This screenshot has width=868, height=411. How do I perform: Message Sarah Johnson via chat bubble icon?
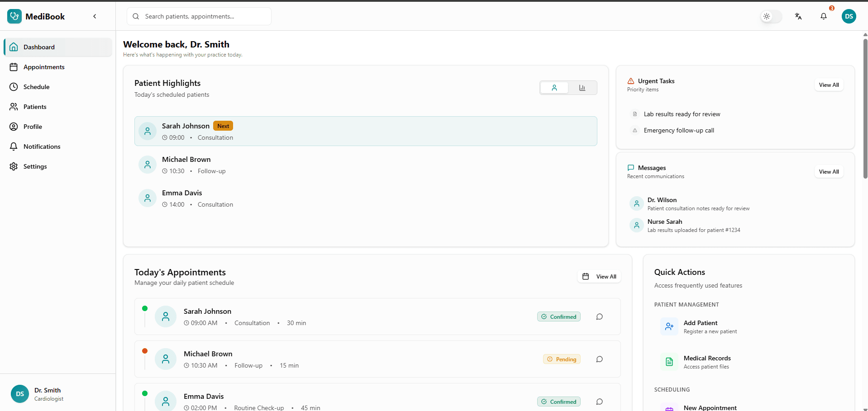(x=600, y=317)
